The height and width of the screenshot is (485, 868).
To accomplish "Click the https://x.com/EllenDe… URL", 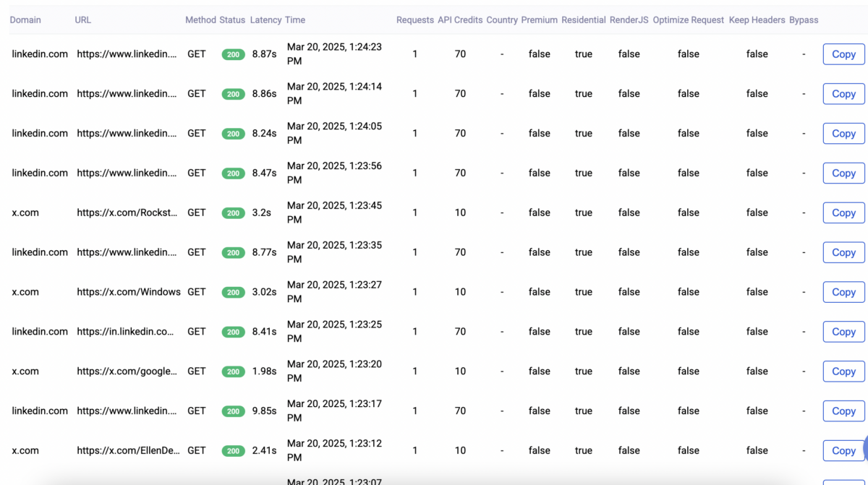I will [x=128, y=450].
